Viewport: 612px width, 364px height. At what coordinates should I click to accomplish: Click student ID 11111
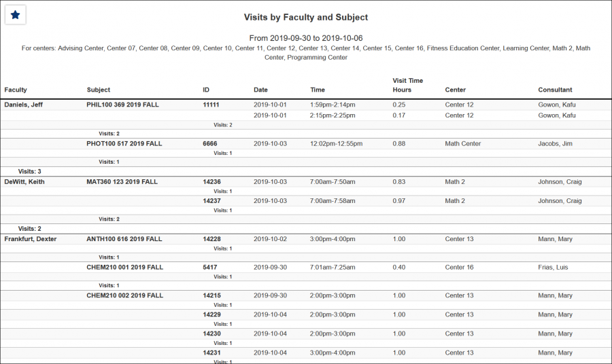click(x=211, y=105)
